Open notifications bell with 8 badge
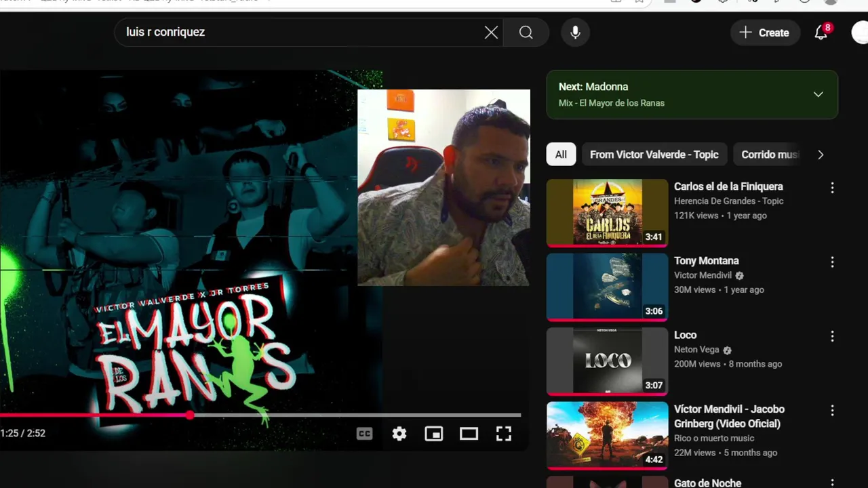 (821, 33)
